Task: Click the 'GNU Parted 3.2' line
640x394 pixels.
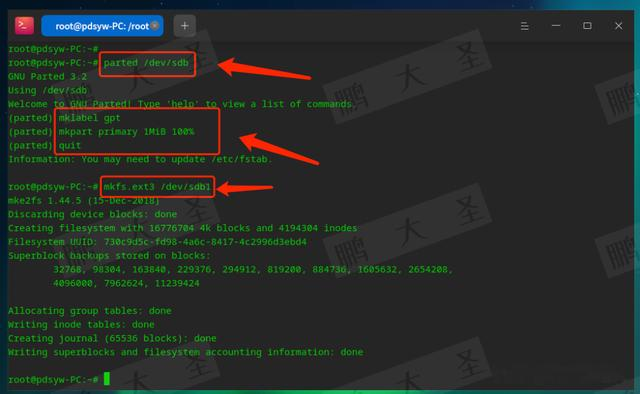Action: point(47,77)
